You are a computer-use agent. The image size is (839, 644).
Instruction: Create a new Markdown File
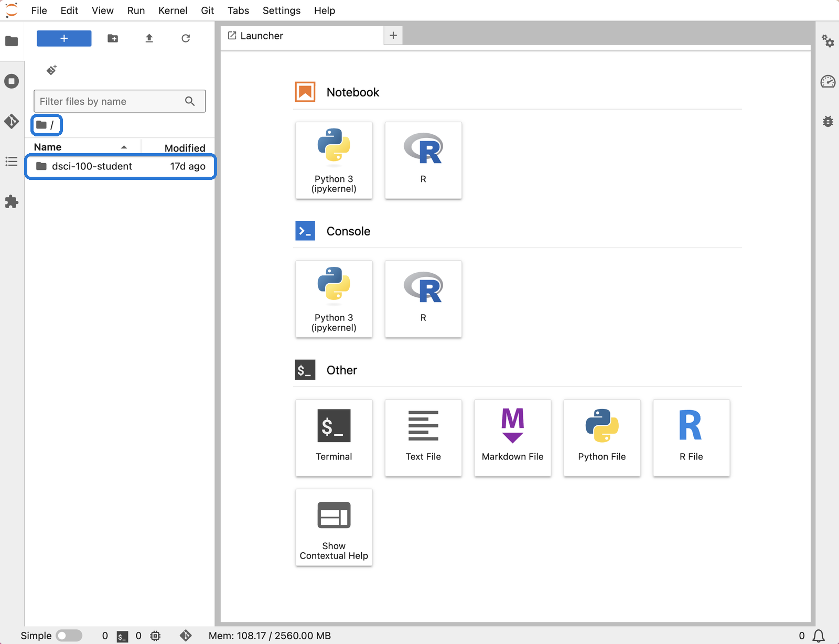click(513, 438)
